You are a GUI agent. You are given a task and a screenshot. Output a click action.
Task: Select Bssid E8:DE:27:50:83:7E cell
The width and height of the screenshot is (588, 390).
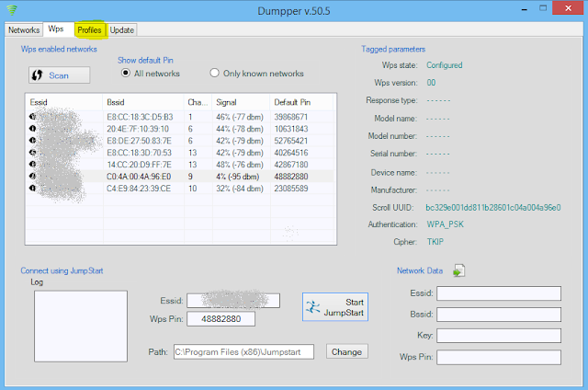(139, 141)
